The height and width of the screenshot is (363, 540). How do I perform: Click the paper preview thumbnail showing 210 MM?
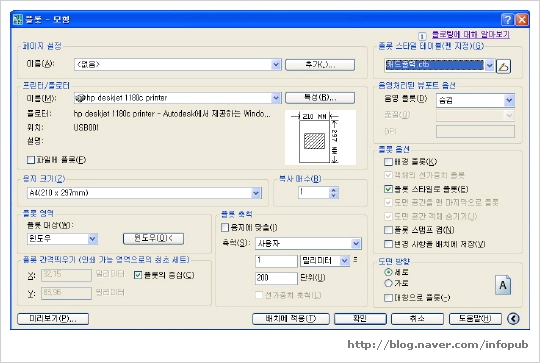click(320, 137)
